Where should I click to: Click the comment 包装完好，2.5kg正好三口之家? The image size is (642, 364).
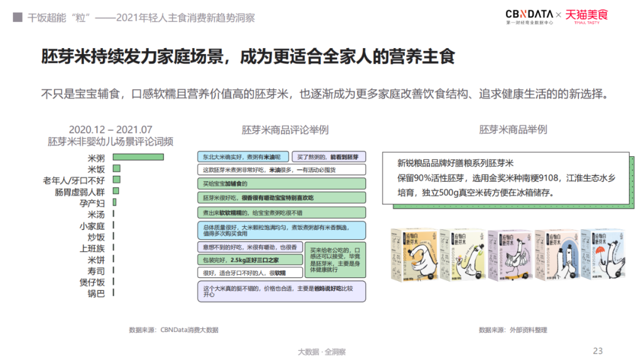point(250,259)
